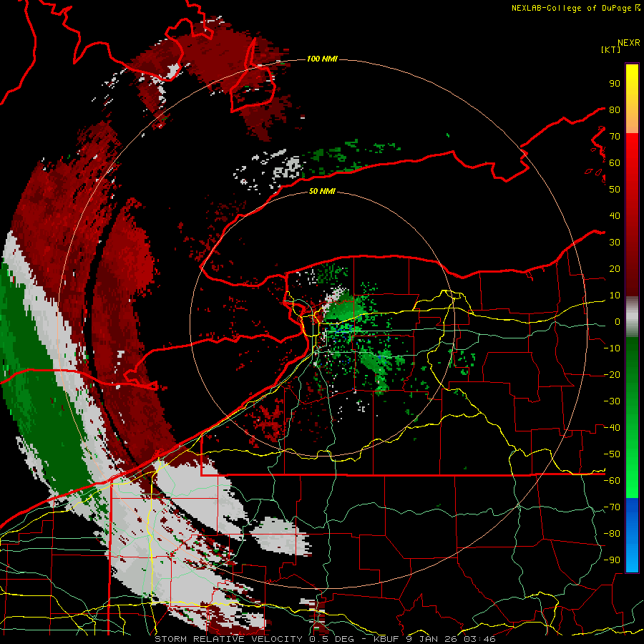
Task: Click the 9 JAN 26 date text
Action: coord(432,639)
